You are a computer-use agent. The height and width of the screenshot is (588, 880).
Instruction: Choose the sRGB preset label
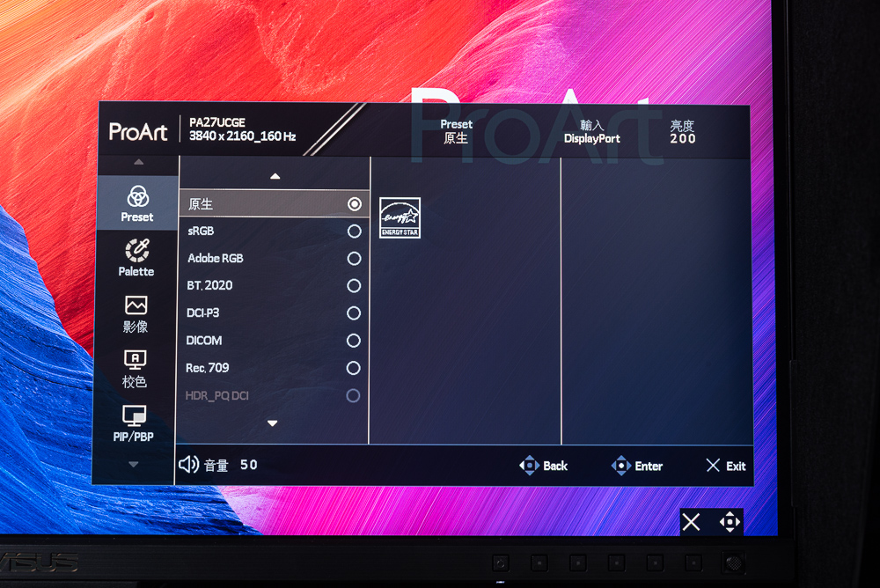201,231
